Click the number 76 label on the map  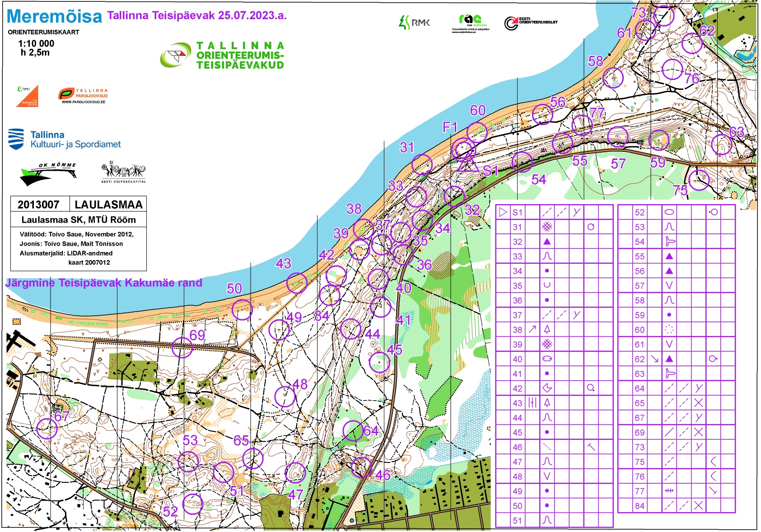click(x=691, y=79)
